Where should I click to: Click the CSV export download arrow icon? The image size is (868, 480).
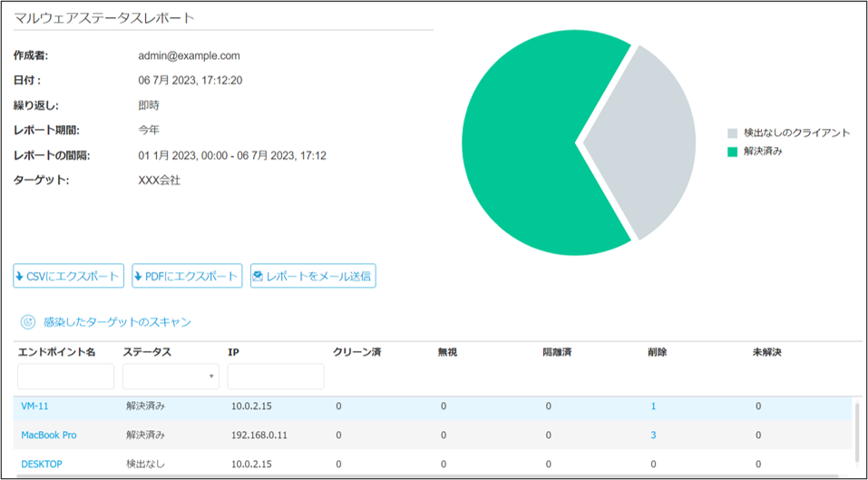20,277
